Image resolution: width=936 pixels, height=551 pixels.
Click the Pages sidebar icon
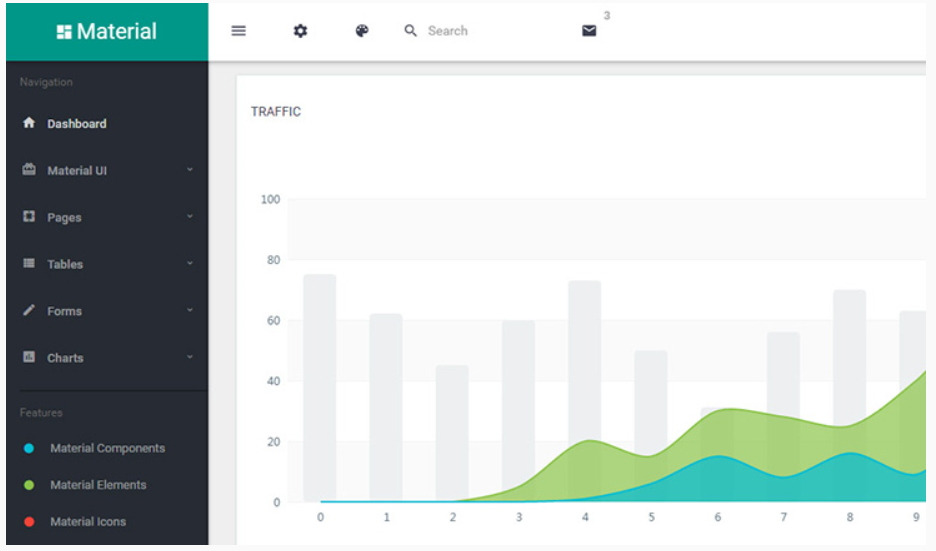[x=29, y=216]
